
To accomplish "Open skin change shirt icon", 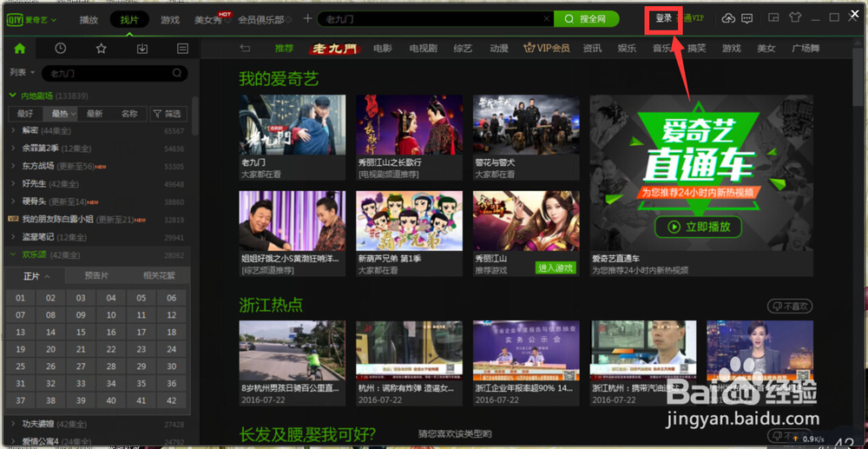I will coord(795,17).
